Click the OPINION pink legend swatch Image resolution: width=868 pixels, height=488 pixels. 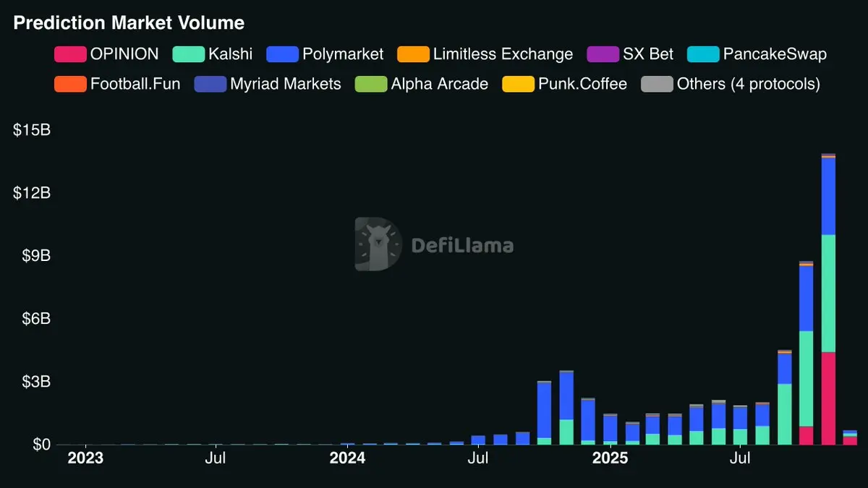tap(70, 54)
